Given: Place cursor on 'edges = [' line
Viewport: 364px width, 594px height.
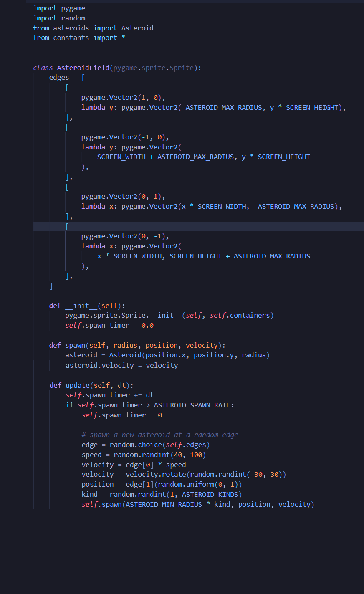Looking at the screenshot, I should [67, 78].
